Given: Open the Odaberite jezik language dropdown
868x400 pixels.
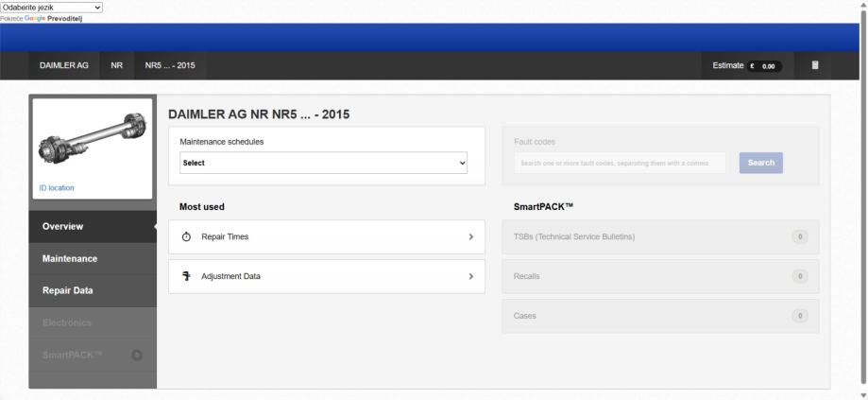Looking at the screenshot, I should click(51, 8).
